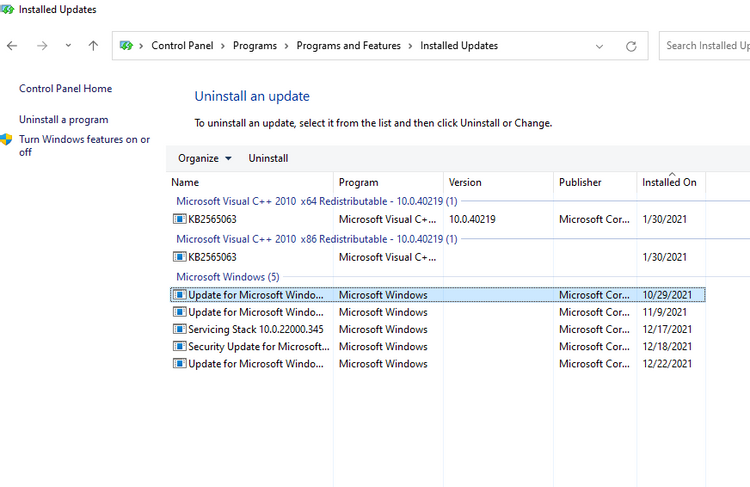Click Microsoft Cor... publisher for 12/22/2021 update

(x=594, y=364)
